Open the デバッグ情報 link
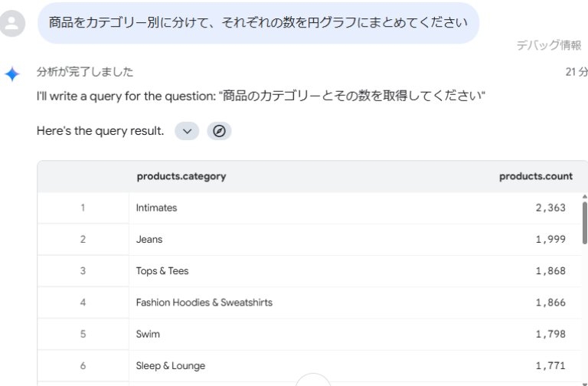 coord(548,46)
